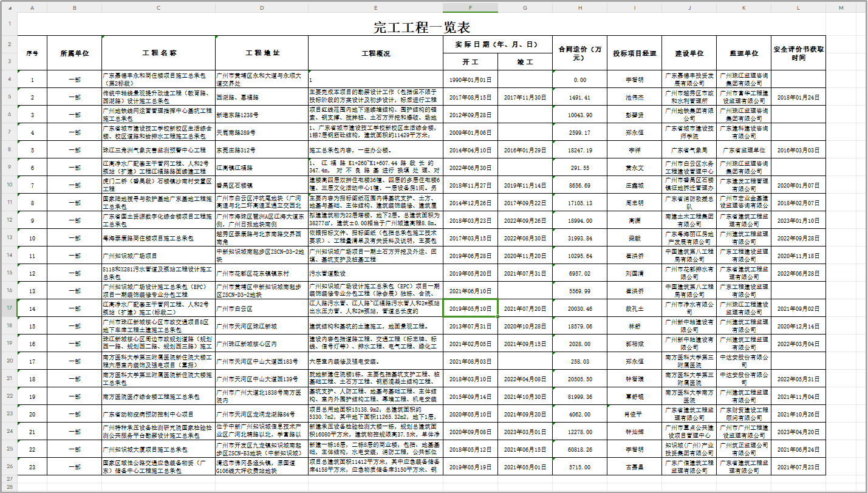Click the description cell 六层室内装修及强电安装
This screenshot has height=493, width=868.
375,361
